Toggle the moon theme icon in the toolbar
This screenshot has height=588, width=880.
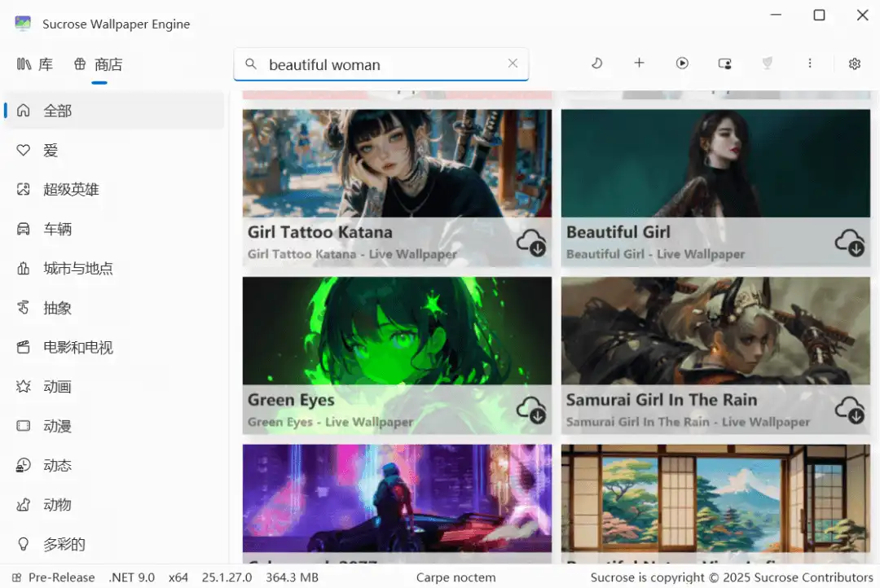(x=596, y=64)
